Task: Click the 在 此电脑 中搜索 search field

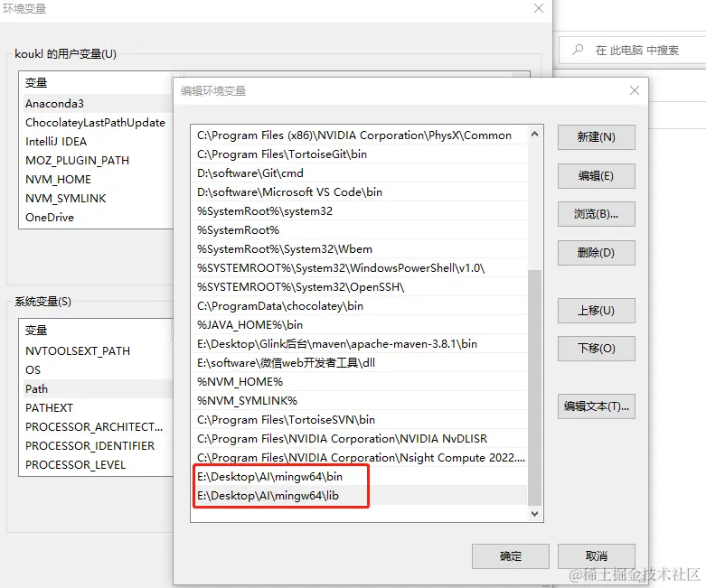Action: coord(633,50)
